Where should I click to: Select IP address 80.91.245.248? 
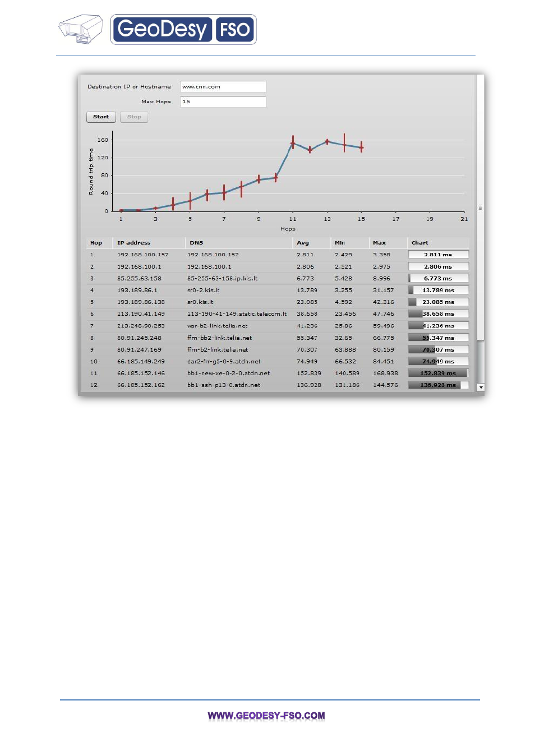139,338
